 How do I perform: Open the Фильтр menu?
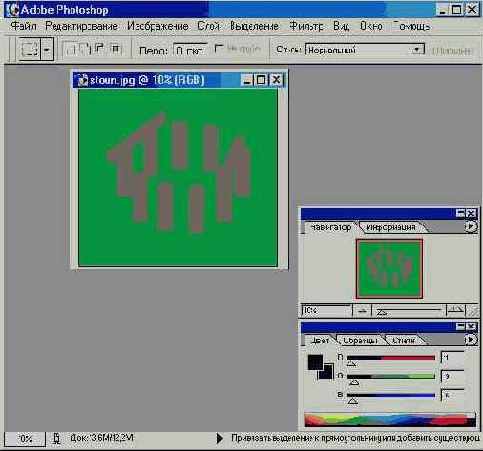coord(306,26)
